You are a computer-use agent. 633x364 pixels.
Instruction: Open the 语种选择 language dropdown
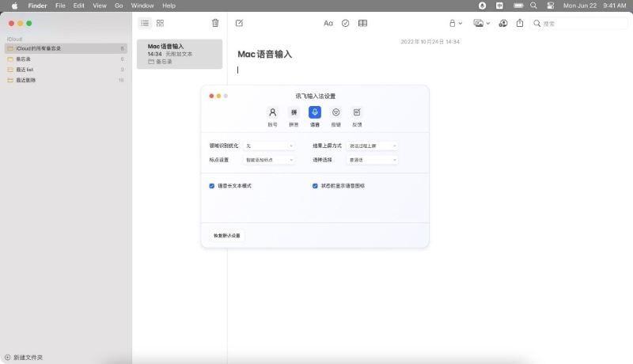click(372, 160)
